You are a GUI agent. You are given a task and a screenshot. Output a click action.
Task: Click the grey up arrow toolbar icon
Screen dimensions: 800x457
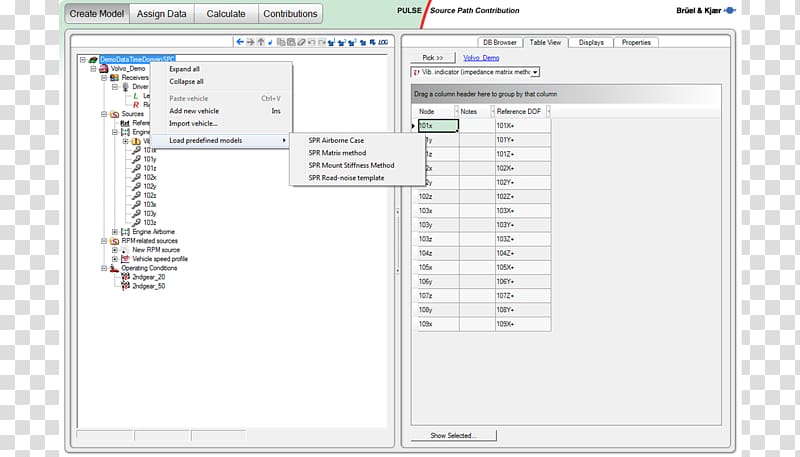point(261,42)
